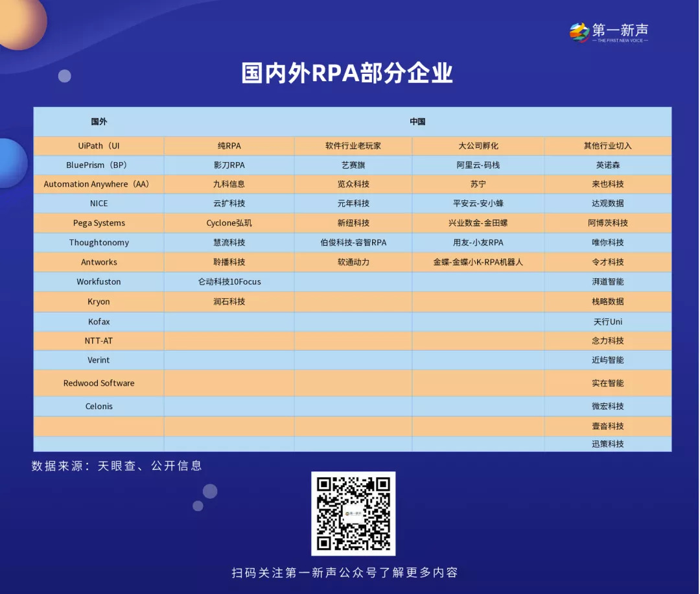The height and width of the screenshot is (594, 700).
Task: Click the Pega Systems cell
Action: (99, 223)
